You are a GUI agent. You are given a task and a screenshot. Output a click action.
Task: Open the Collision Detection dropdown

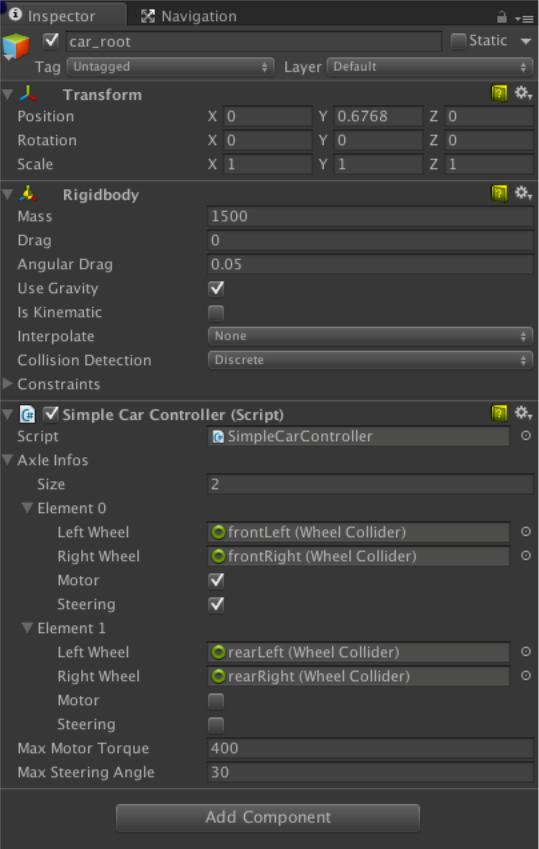(x=371, y=360)
